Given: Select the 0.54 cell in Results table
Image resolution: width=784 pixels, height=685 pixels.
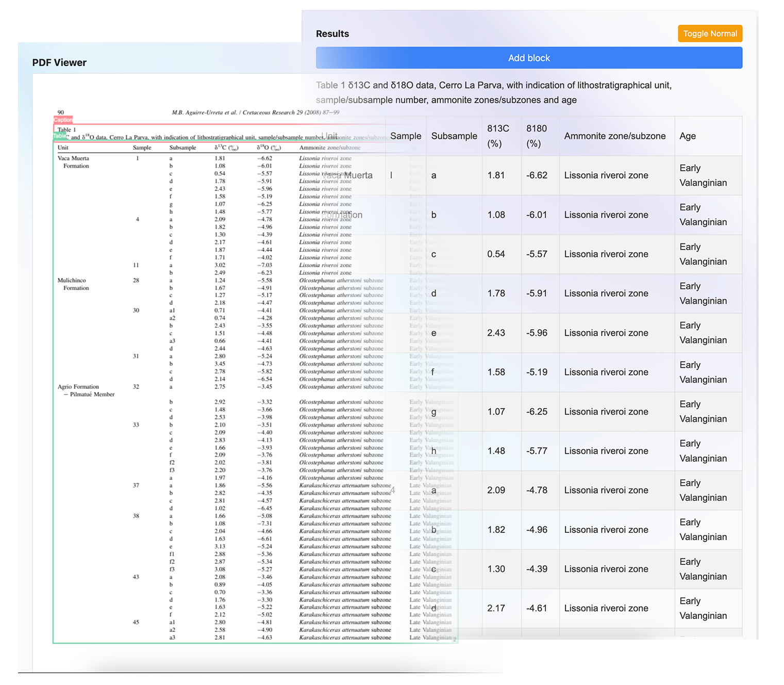Looking at the screenshot, I should pos(502,254).
